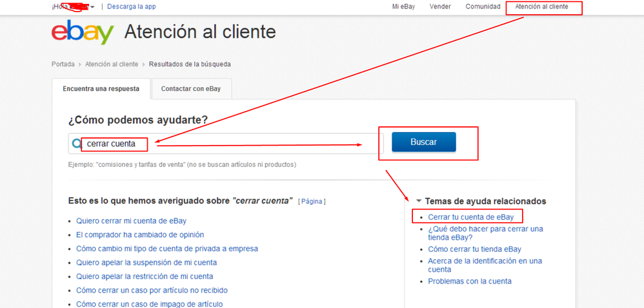Image resolution: width=644 pixels, height=308 pixels.
Task: Open Quiero cerrar mi cuenta de eBay
Action: pyautogui.click(x=131, y=220)
